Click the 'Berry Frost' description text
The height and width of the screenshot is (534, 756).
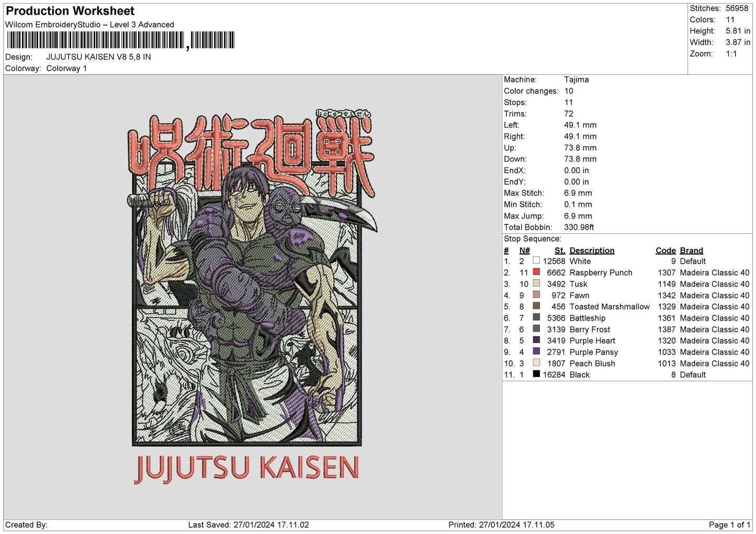click(590, 330)
